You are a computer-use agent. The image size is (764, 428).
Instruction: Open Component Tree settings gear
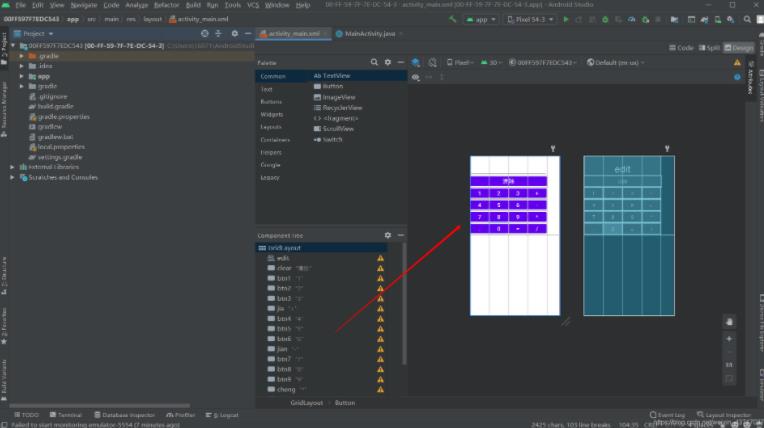pyautogui.click(x=388, y=235)
